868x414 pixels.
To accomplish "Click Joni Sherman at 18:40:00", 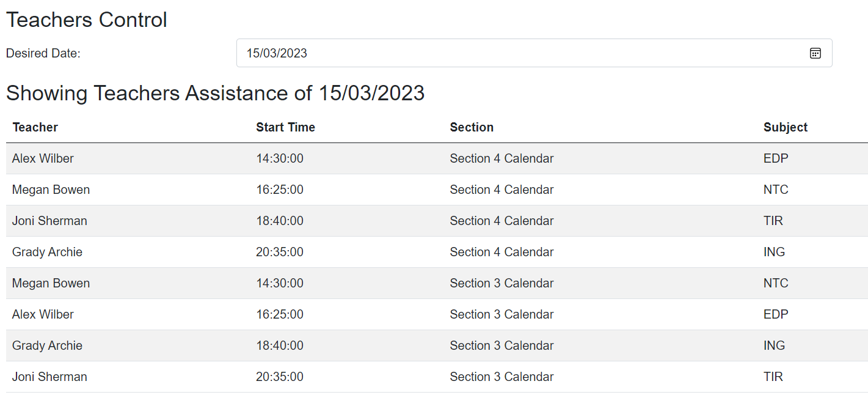I will (x=49, y=221).
